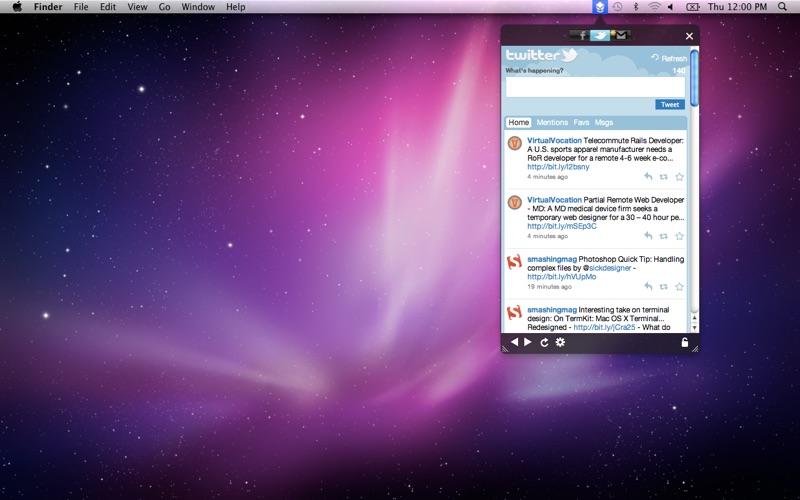Click the Thu 12:00 PM clock

click(737, 7)
